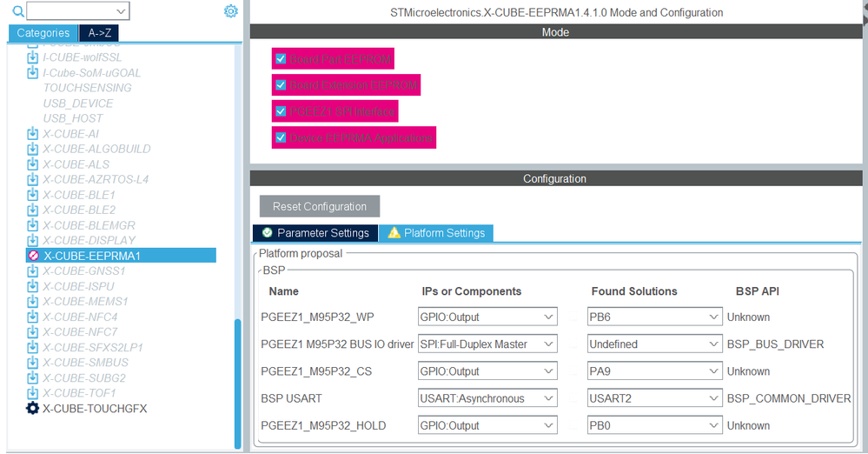
Task: Select USB_DEVICE in the list
Action: [x=78, y=103]
